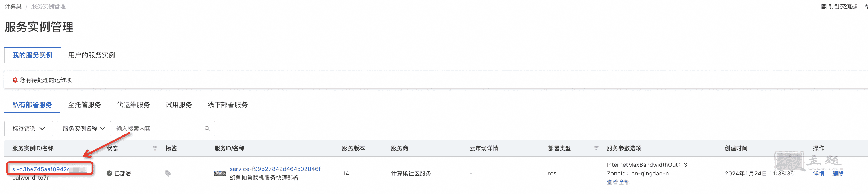This screenshot has width=868, height=194.
Task: Expand the 标签筛选 dropdown
Action: pos(29,129)
